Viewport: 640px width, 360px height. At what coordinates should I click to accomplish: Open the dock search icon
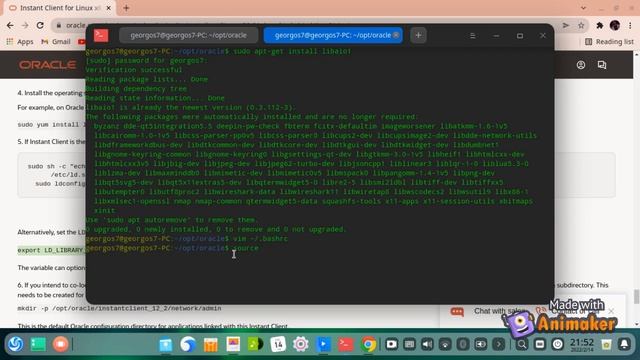(522, 344)
